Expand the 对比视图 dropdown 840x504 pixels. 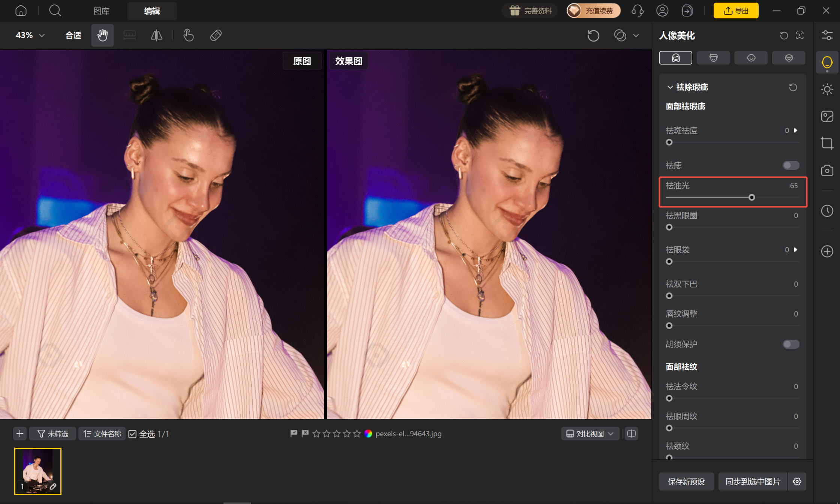tap(590, 433)
